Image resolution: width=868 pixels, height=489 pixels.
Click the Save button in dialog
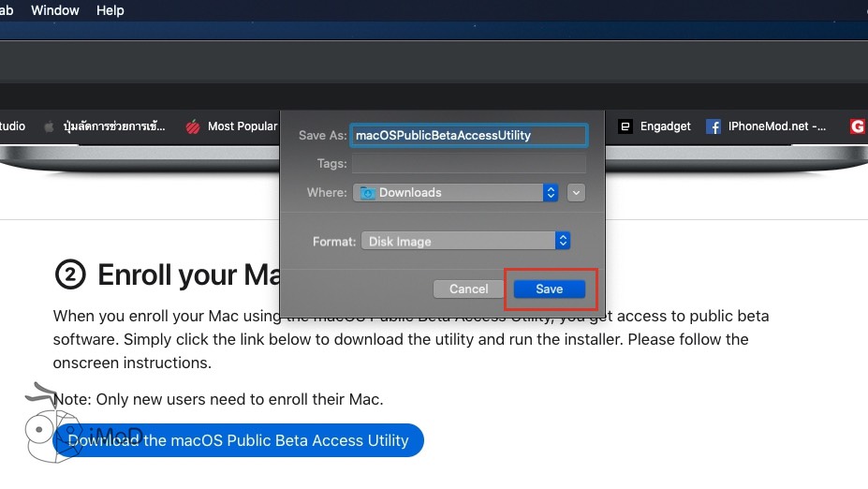coord(549,289)
